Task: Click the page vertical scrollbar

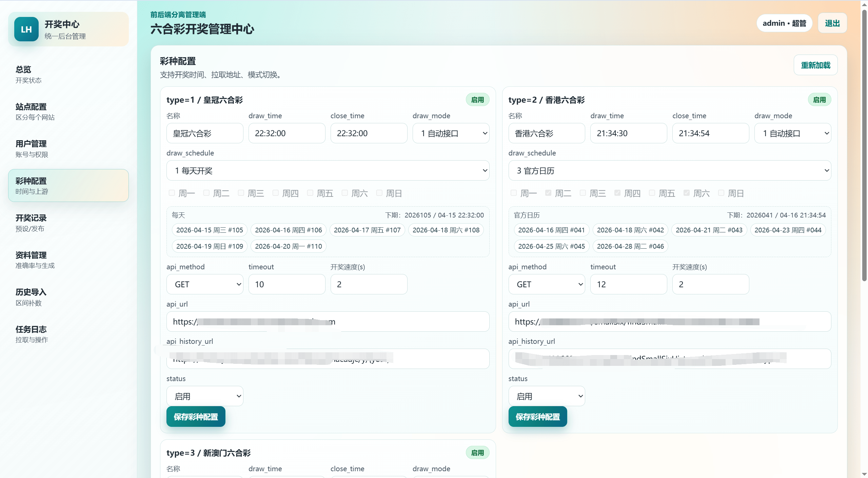Action: click(864, 146)
